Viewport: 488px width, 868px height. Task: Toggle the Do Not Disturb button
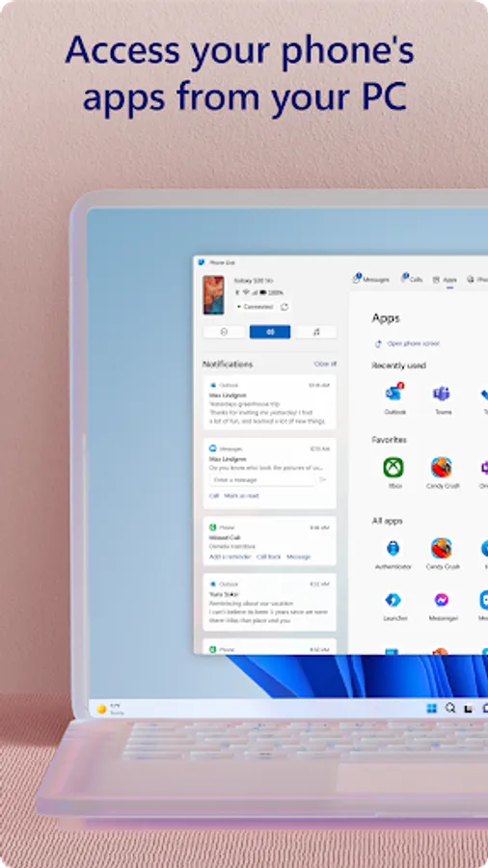(x=224, y=332)
